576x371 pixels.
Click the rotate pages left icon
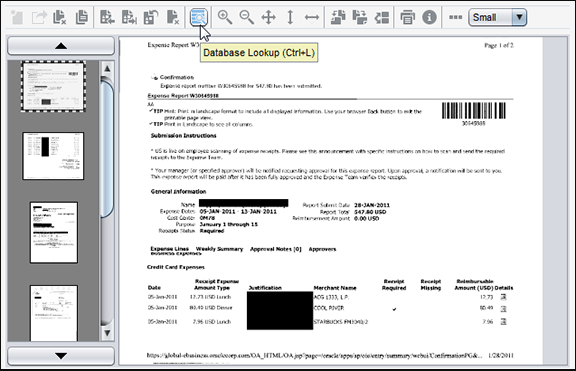point(338,17)
